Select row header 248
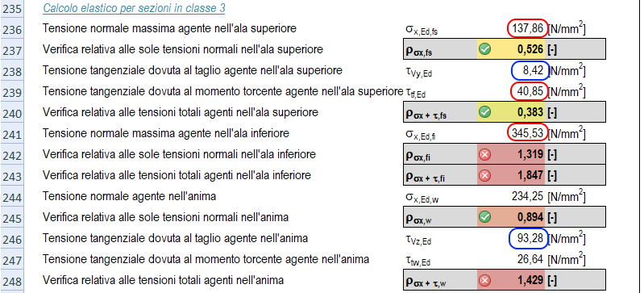 click(x=12, y=281)
